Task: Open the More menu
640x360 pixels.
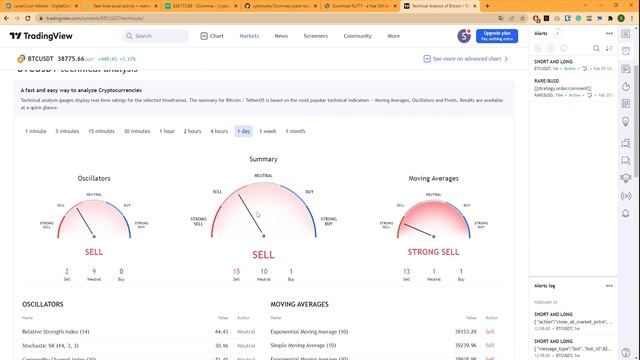Action: (x=393, y=36)
